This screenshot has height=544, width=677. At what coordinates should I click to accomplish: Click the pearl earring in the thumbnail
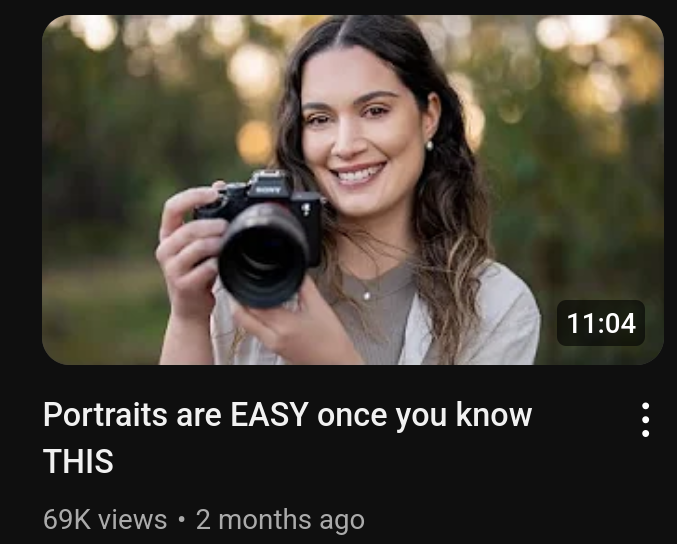[429, 145]
